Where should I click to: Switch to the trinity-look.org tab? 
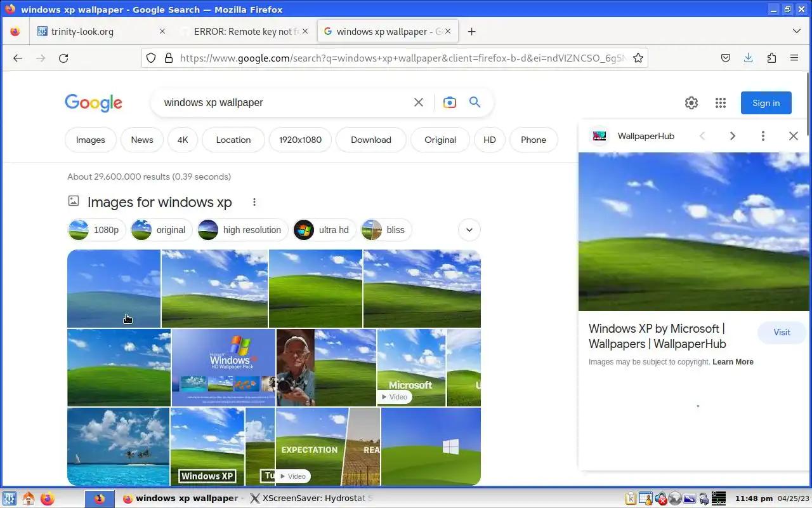100,31
